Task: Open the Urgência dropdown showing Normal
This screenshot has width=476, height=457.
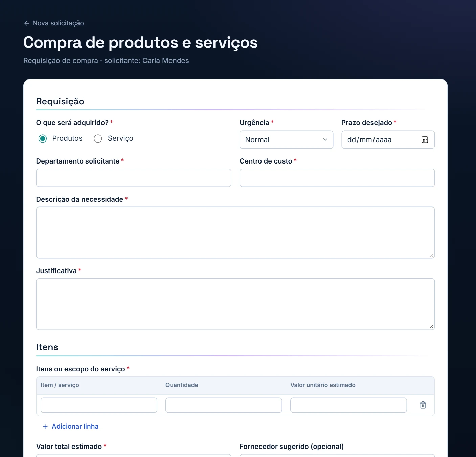Action: coord(286,140)
